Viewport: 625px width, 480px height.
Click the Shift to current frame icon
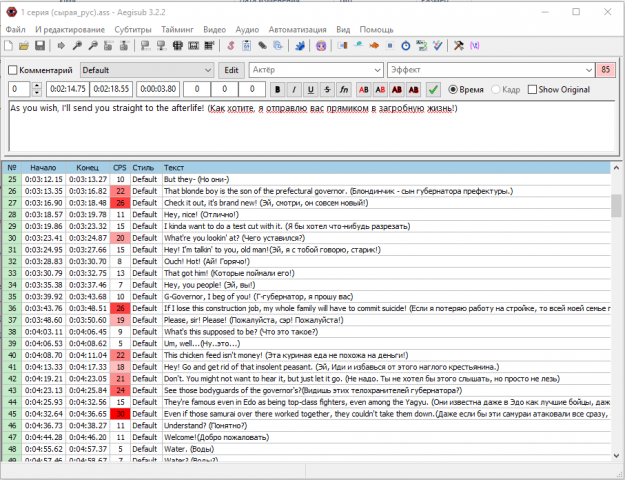(x=209, y=46)
